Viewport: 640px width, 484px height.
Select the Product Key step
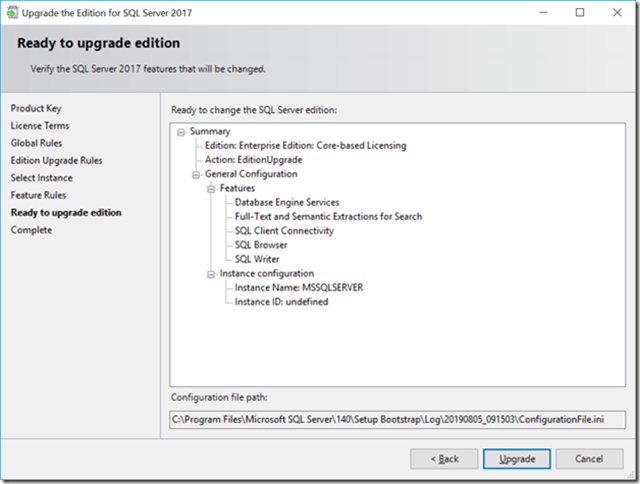coord(36,108)
